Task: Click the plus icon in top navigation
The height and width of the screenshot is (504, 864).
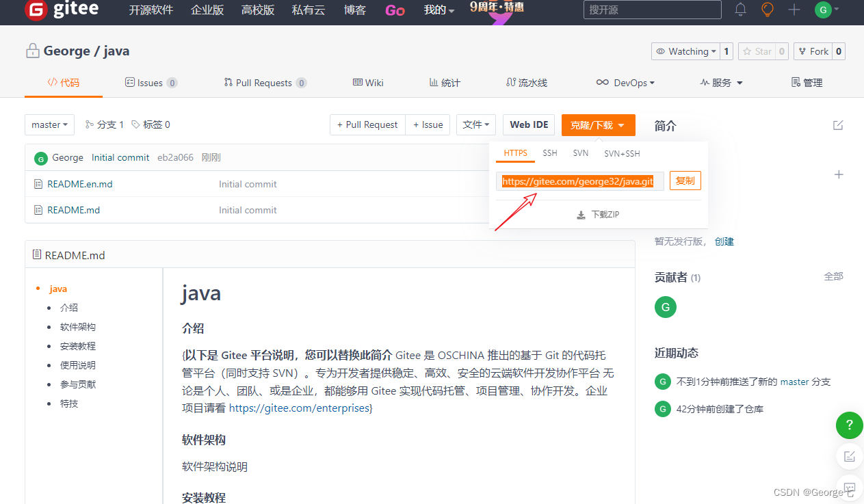Action: pos(793,10)
